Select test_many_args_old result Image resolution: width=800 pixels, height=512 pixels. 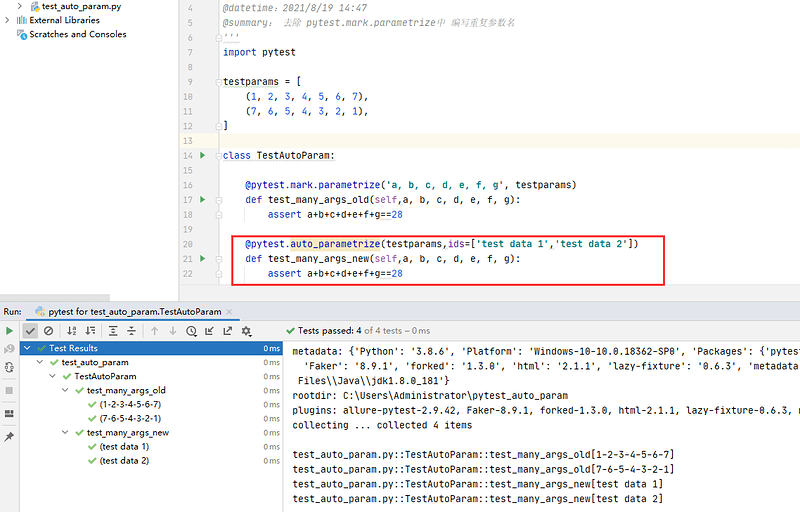tap(126, 390)
